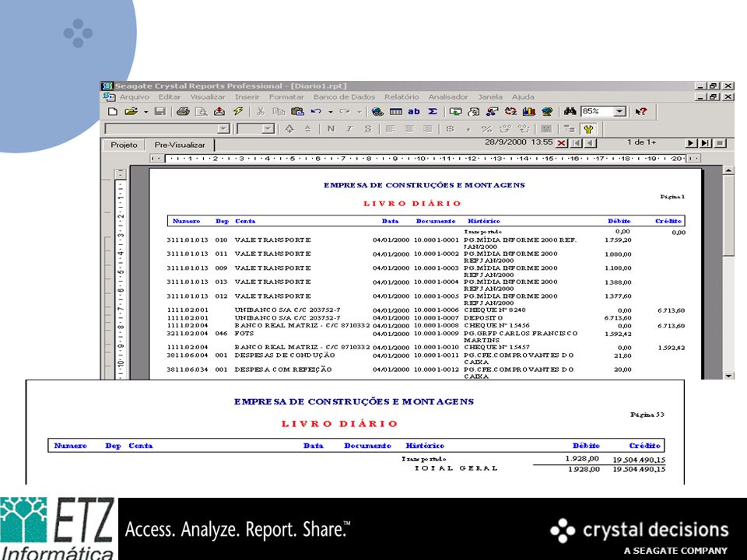Click the context Help pointer icon
Viewport: 747px width, 560px height.
tap(641, 111)
